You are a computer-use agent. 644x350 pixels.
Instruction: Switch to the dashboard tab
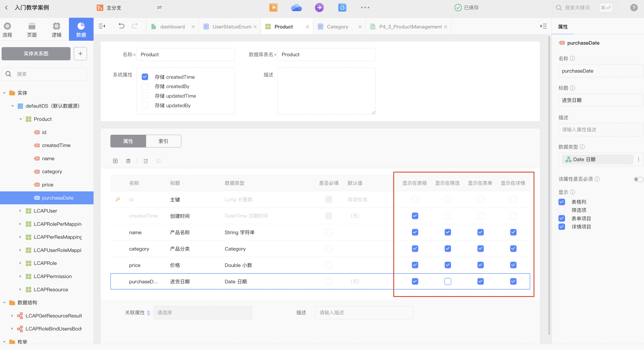click(x=172, y=26)
